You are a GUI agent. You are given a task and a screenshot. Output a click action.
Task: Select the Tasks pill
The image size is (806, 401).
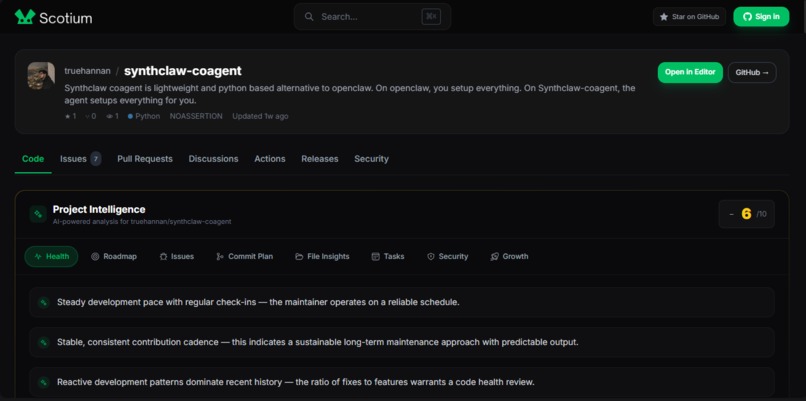click(x=388, y=257)
